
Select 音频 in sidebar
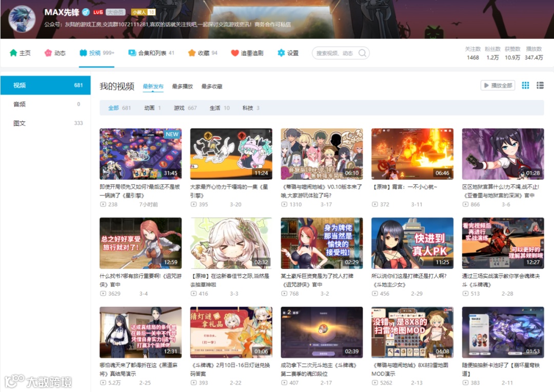(45, 104)
